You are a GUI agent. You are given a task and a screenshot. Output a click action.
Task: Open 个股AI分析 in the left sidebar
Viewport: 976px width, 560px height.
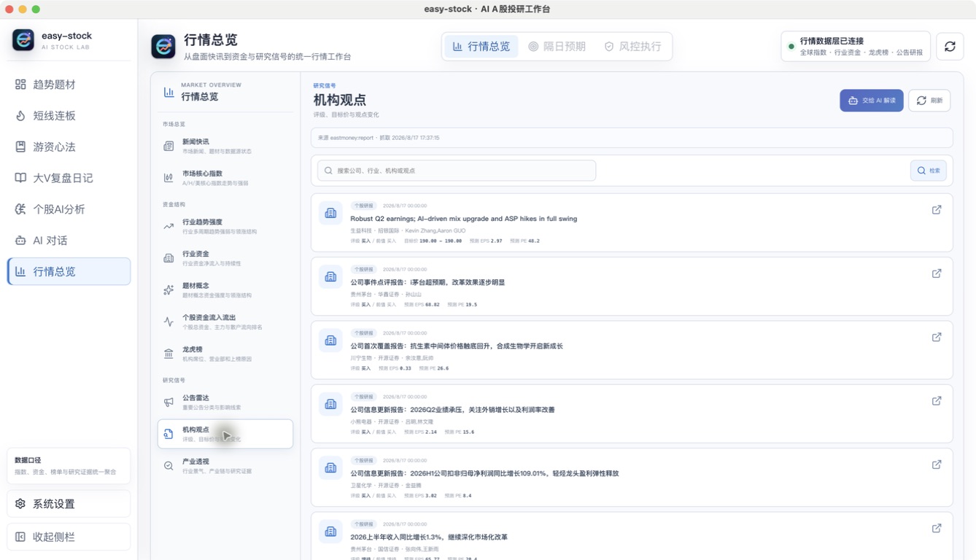[69, 209]
